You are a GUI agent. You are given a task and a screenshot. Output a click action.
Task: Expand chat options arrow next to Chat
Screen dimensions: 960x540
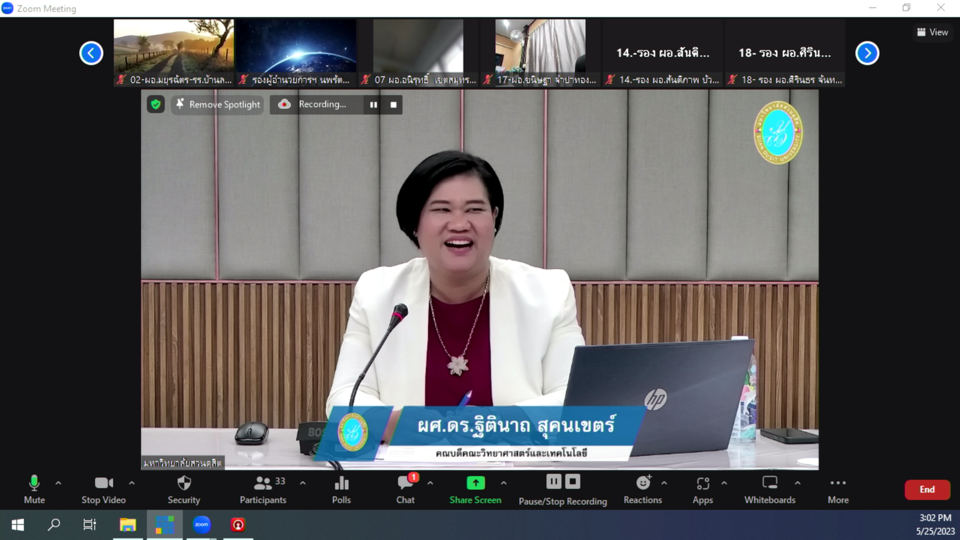point(430,484)
